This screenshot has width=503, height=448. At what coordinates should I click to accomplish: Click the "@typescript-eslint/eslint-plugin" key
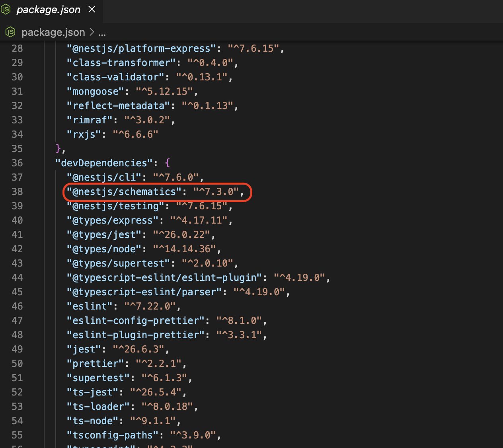pos(164,277)
